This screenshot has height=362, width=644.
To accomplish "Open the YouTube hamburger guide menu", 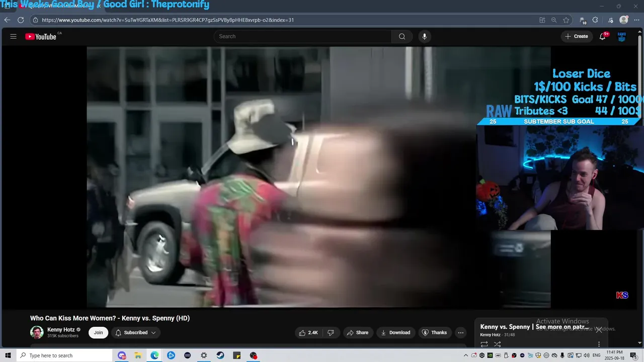I will tap(14, 36).
